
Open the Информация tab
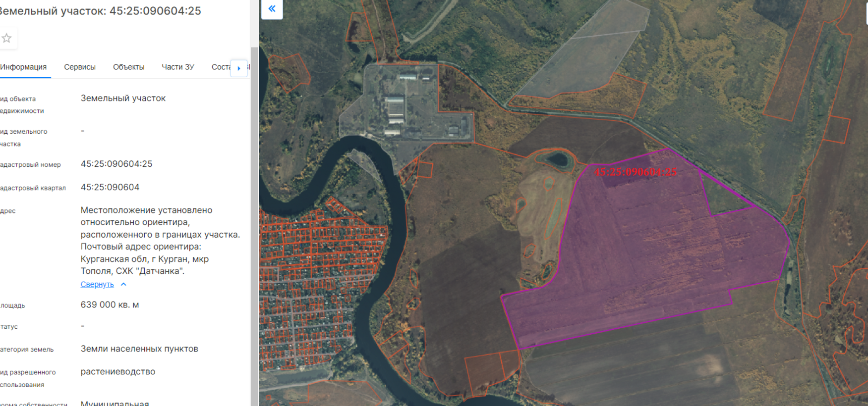point(23,67)
